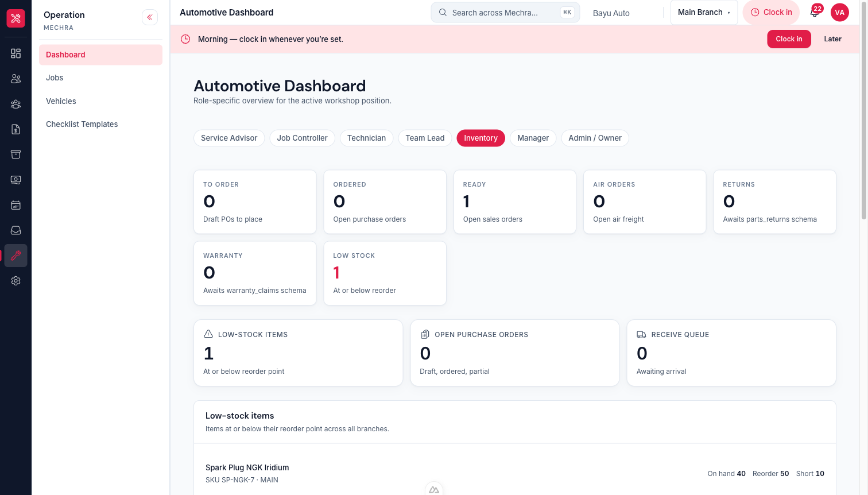Open the Returns stat card
Viewport: 868px width, 495px height.
tap(774, 202)
